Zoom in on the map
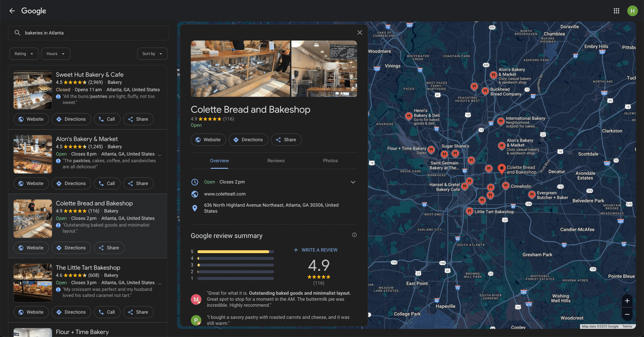 click(x=627, y=301)
